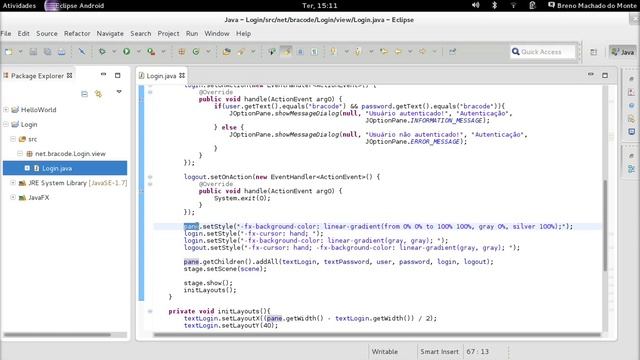The width and height of the screenshot is (640, 360).
Task: Open the Debug configurations dropdown arrow
Action: click(x=114, y=52)
